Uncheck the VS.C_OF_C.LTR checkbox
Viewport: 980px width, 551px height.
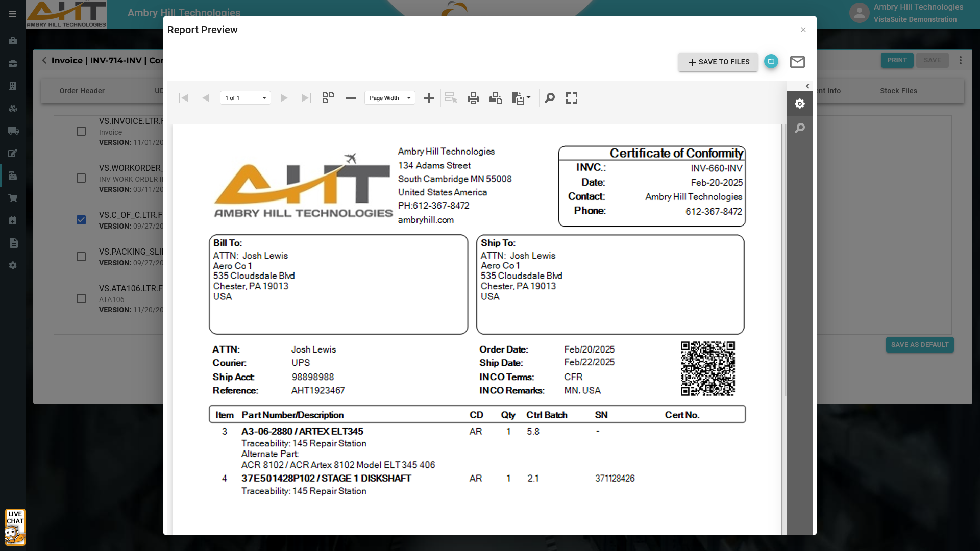[x=81, y=220]
